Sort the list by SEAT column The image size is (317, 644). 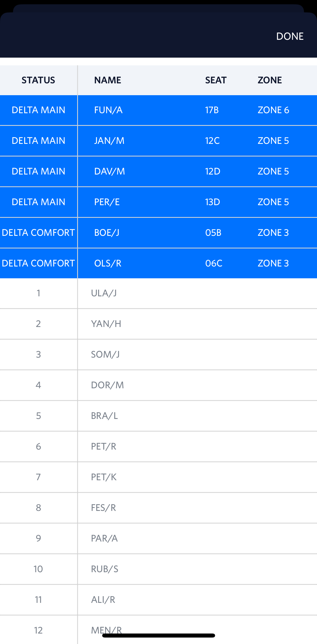coord(215,80)
